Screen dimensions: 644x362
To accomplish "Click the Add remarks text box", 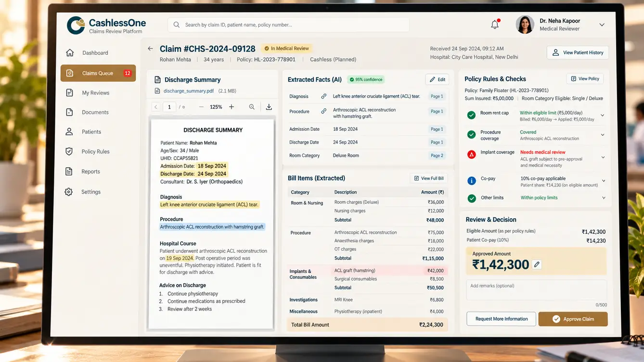I will [537, 290].
